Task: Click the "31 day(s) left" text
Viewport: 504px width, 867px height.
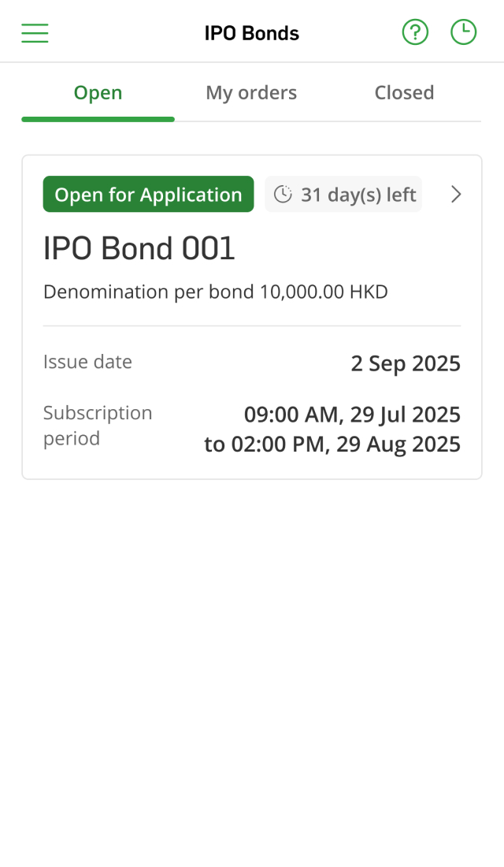Action: tap(358, 195)
